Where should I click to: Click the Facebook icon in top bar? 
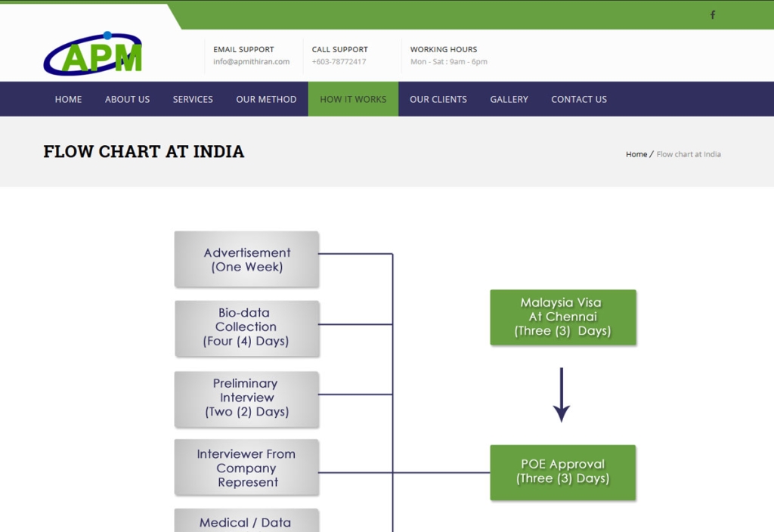pos(712,15)
